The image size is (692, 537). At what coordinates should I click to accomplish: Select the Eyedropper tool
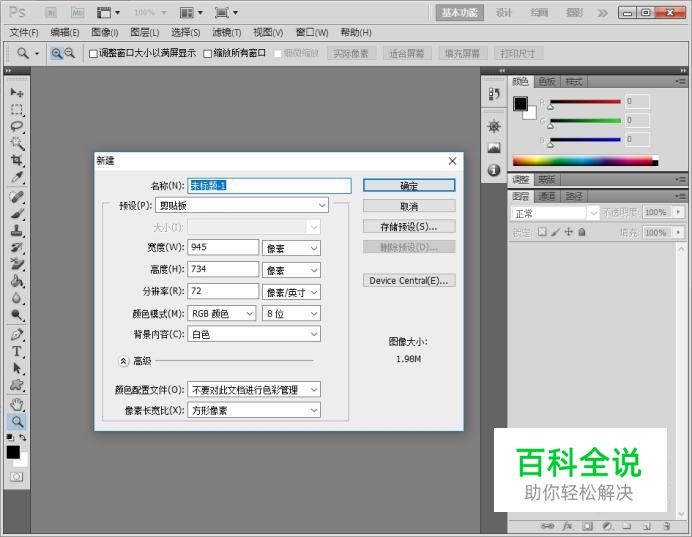click(17, 177)
